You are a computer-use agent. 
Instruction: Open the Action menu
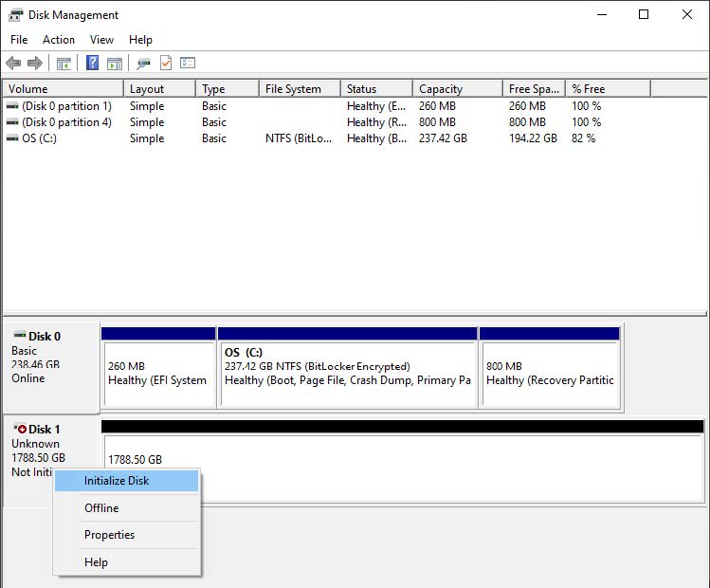pyautogui.click(x=59, y=40)
